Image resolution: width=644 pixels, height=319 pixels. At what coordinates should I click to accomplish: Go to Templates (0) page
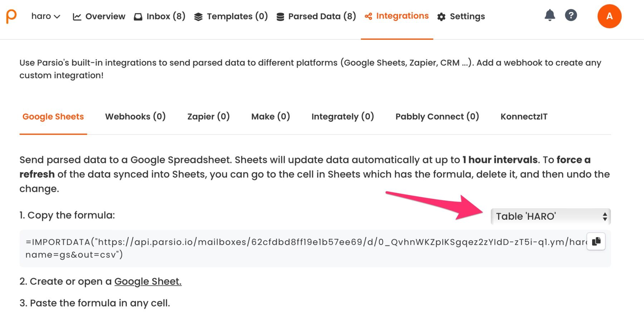[231, 16]
